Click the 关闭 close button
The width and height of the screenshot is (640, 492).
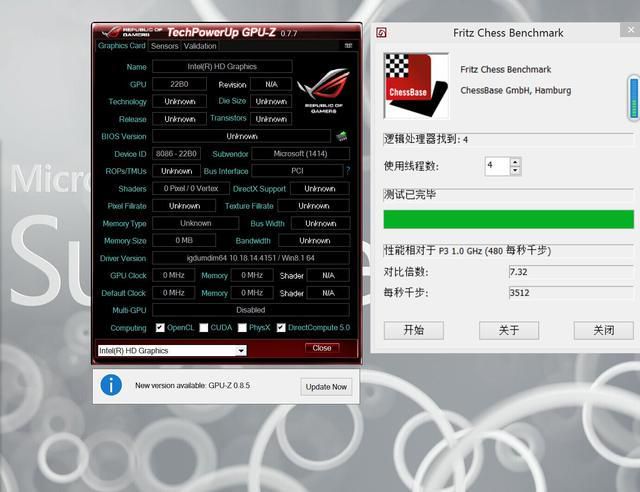[603, 330]
